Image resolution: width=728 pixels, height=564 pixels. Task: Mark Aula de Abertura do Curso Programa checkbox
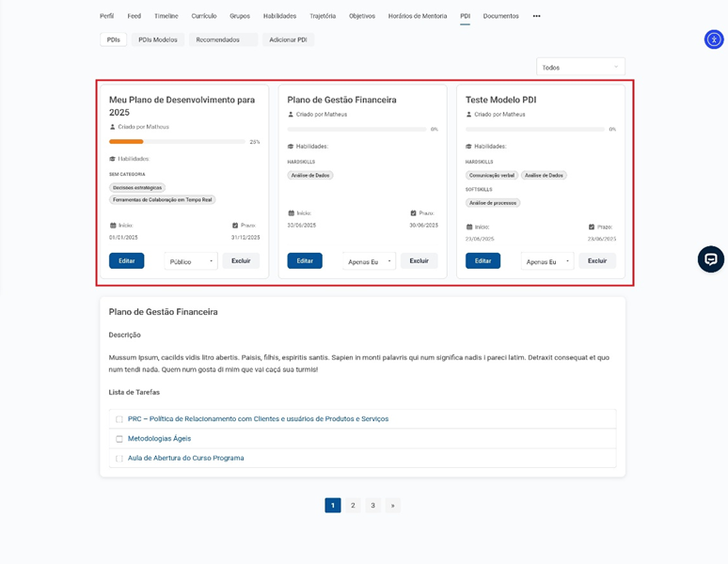point(119,459)
